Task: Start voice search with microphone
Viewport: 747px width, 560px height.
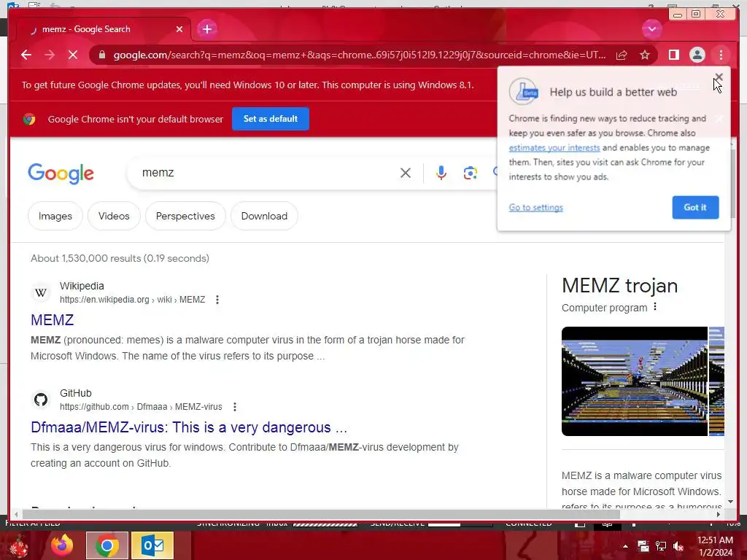Action: pyautogui.click(x=441, y=173)
